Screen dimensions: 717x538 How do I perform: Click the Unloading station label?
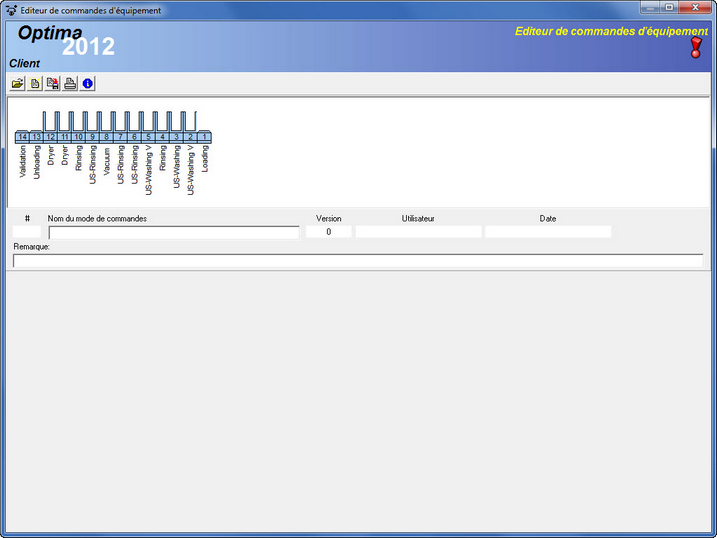point(37,162)
